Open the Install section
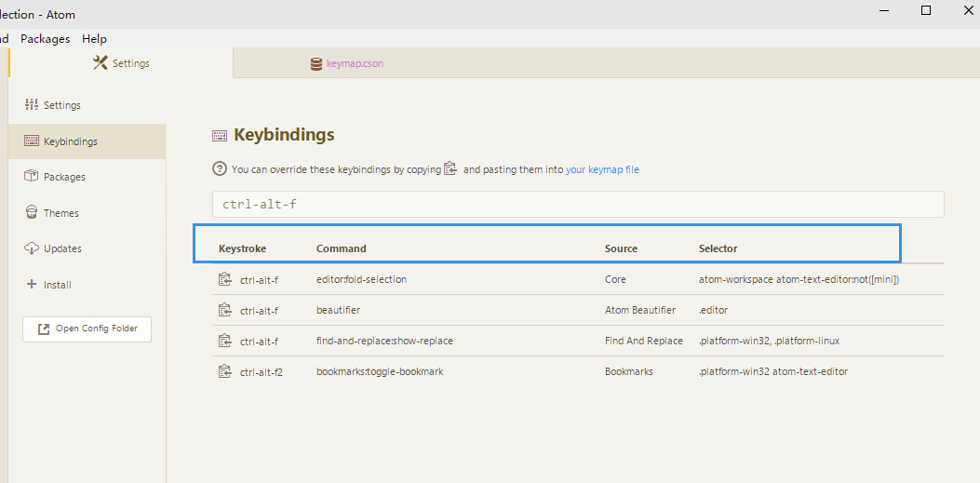The width and height of the screenshot is (980, 483). (57, 285)
